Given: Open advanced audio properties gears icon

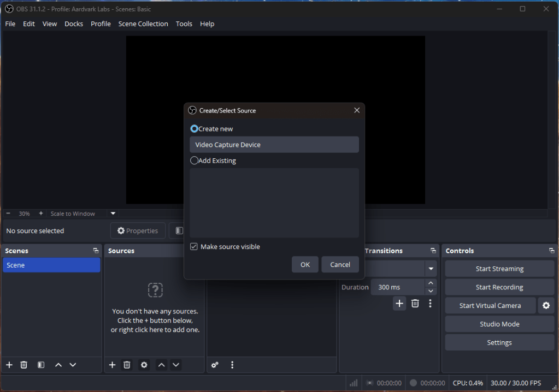Looking at the screenshot, I should click(x=215, y=365).
